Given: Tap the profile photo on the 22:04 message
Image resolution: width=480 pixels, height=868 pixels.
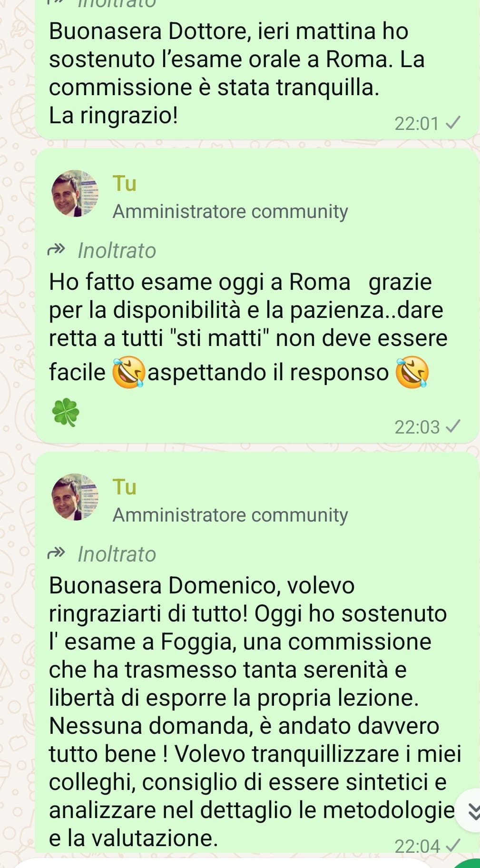Looking at the screenshot, I should (x=75, y=497).
